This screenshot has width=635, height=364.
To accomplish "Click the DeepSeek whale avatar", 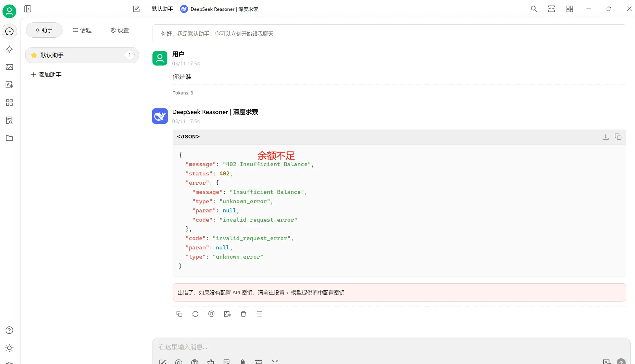I will click(x=160, y=116).
